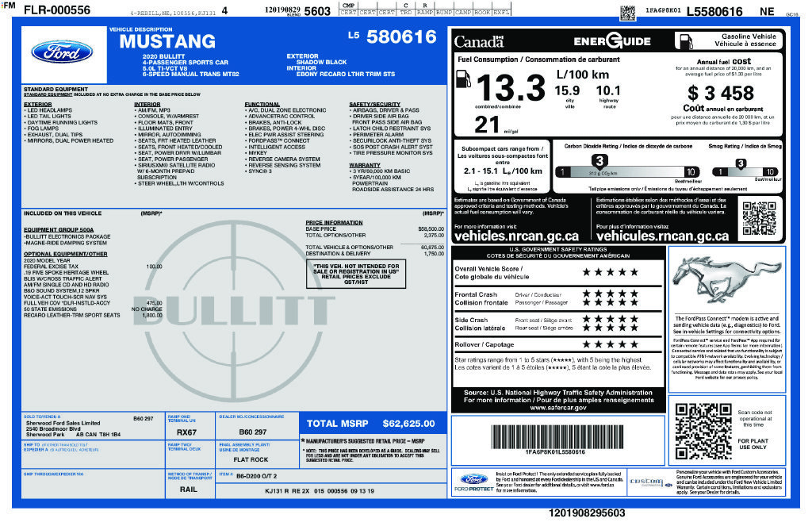Open the www.safercar.gov link
Screen dimensions: 812x526
(557, 408)
